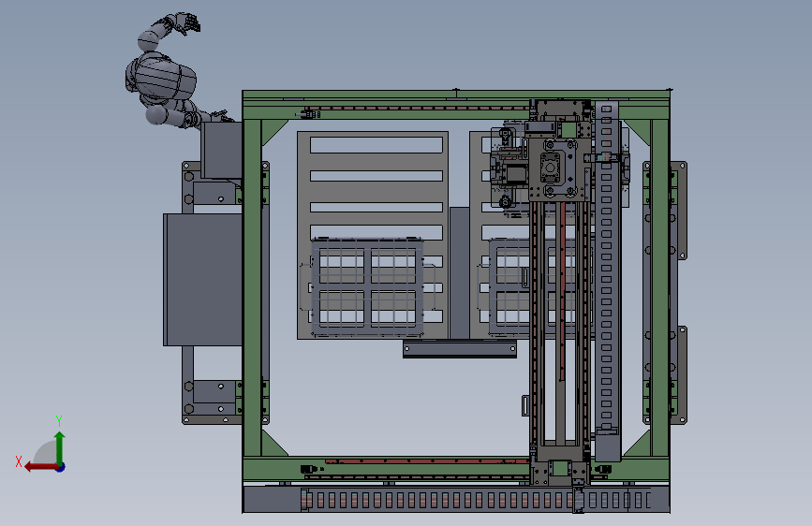
Task: Select the lower right side mounting bracket
Action: pyautogui.click(x=678, y=375)
